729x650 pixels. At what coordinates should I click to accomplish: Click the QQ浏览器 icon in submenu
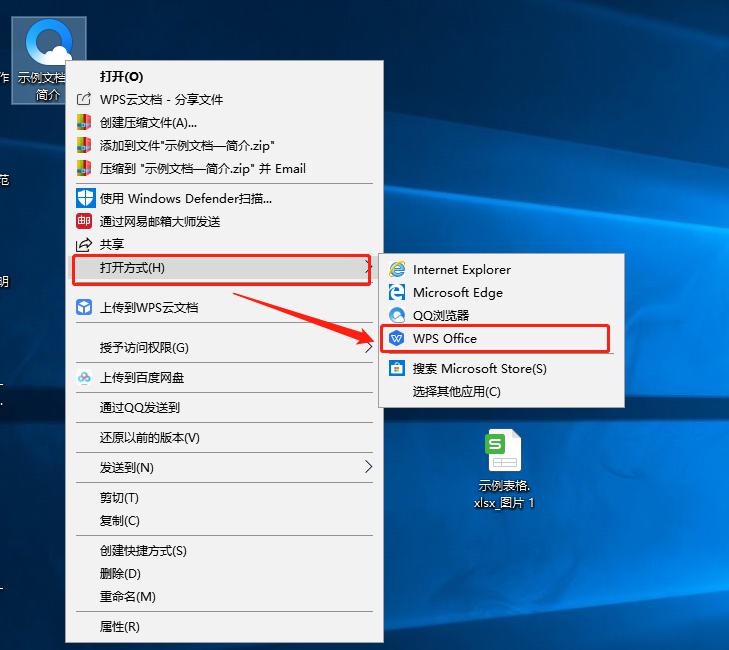coord(397,315)
